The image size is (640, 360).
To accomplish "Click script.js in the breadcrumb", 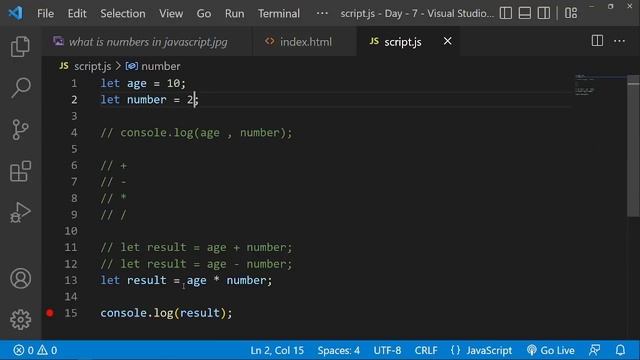I will (x=93, y=66).
